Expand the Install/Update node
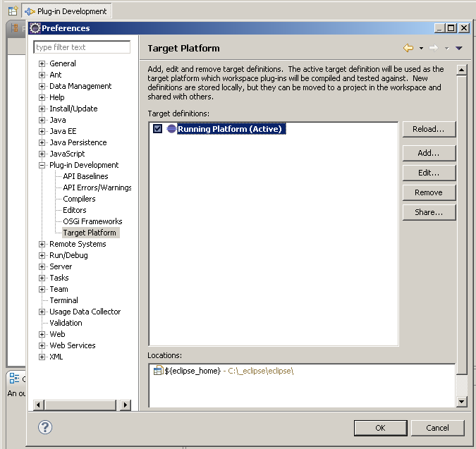476x449 pixels. coord(42,109)
